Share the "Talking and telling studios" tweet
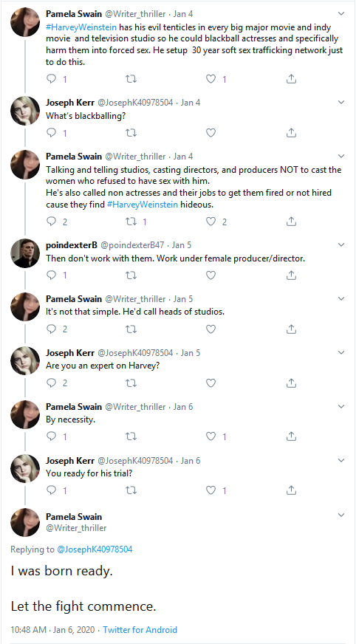356x644 pixels. click(291, 222)
